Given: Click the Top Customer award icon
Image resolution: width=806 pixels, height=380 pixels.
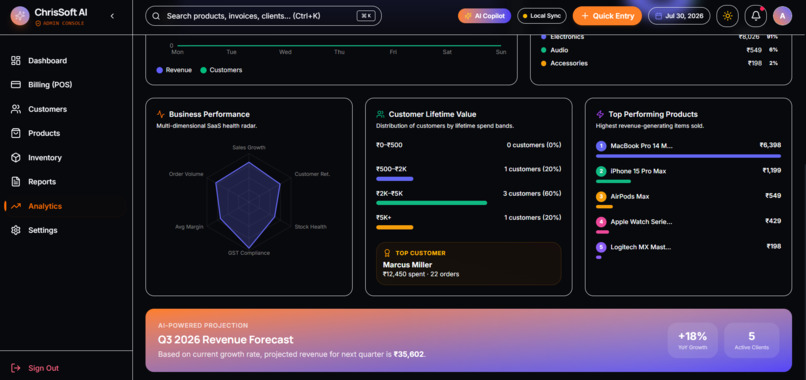Looking at the screenshot, I should click(387, 253).
